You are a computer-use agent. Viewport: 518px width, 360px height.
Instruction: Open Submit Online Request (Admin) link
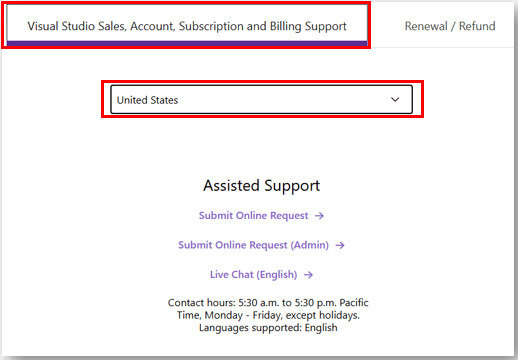click(261, 245)
